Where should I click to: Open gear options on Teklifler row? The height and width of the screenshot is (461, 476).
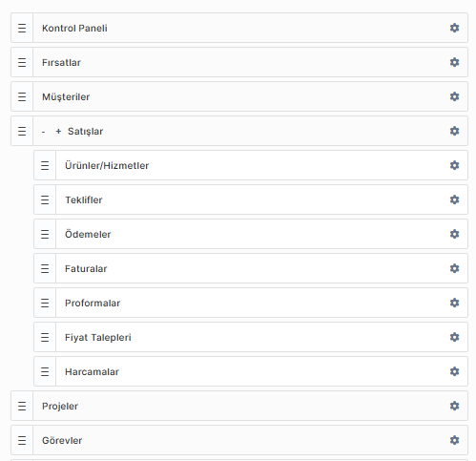454,199
